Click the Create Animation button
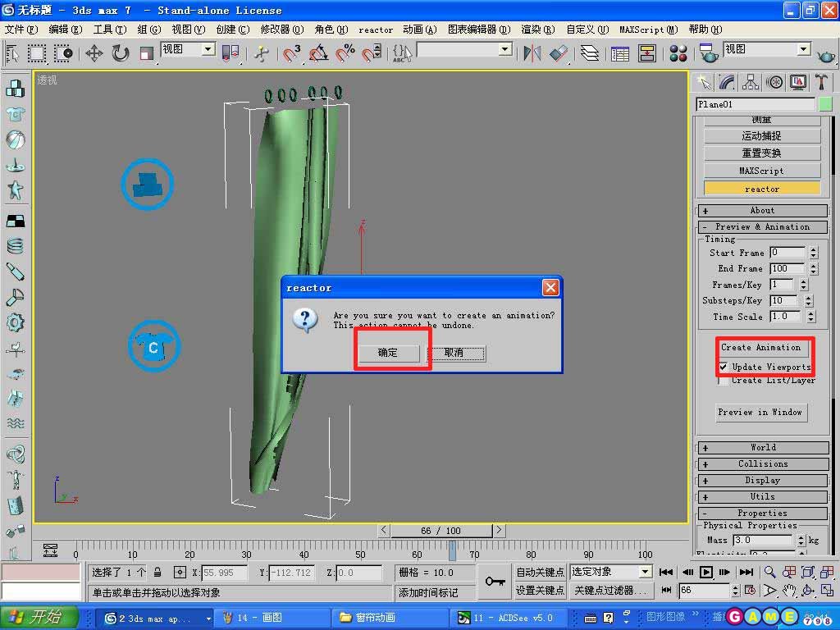The image size is (840, 630). coord(760,348)
